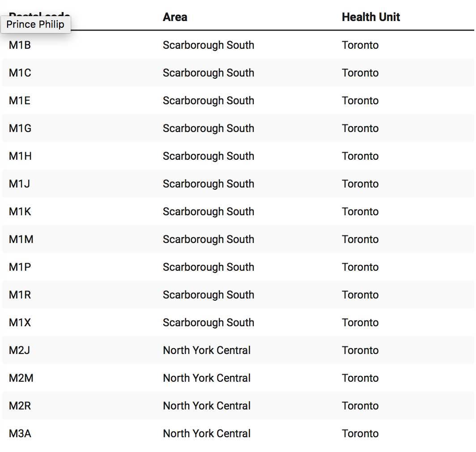Click the M1R postal code cell
This screenshot has height=452, width=476.
(x=20, y=295)
